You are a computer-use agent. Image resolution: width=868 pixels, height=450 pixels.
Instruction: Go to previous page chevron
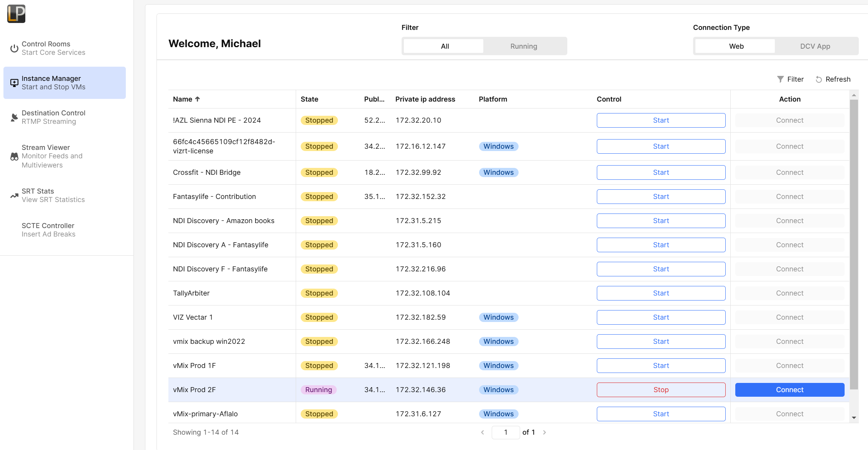[483, 432]
